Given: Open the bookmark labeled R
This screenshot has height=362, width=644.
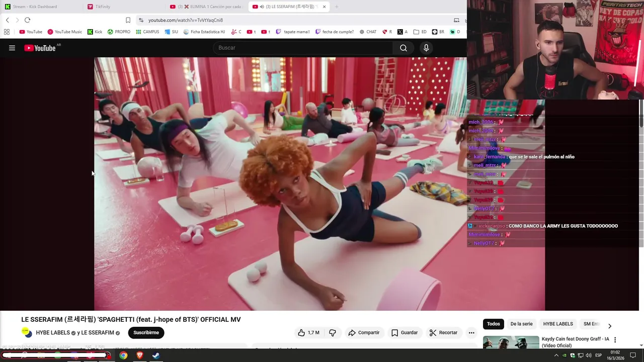Looking at the screenshot, I should [387, 32].
